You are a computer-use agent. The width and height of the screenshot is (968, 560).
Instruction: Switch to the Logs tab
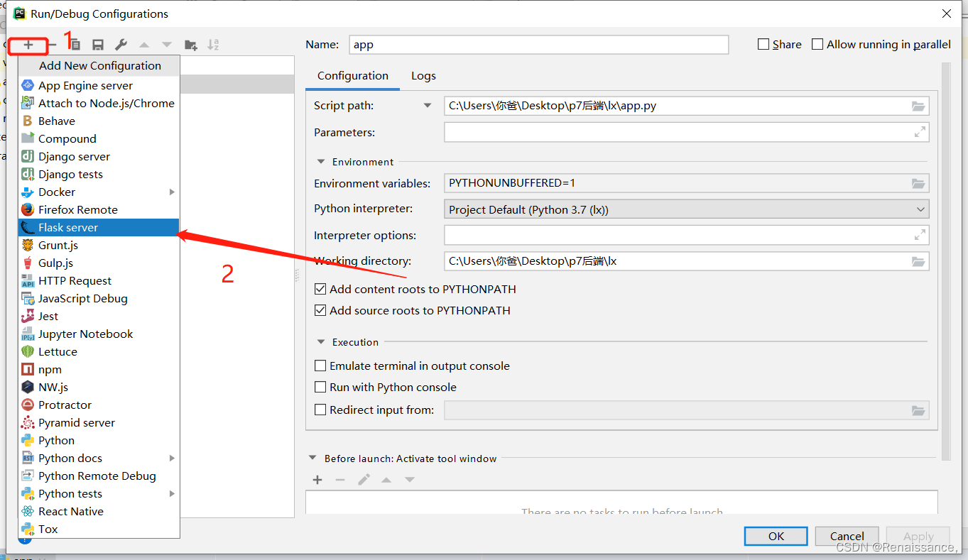coord(423,76)
